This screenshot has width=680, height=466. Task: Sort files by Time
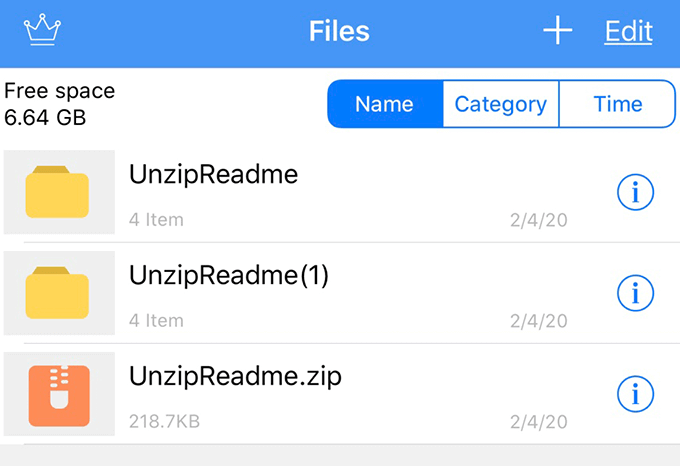click(617, 104)
